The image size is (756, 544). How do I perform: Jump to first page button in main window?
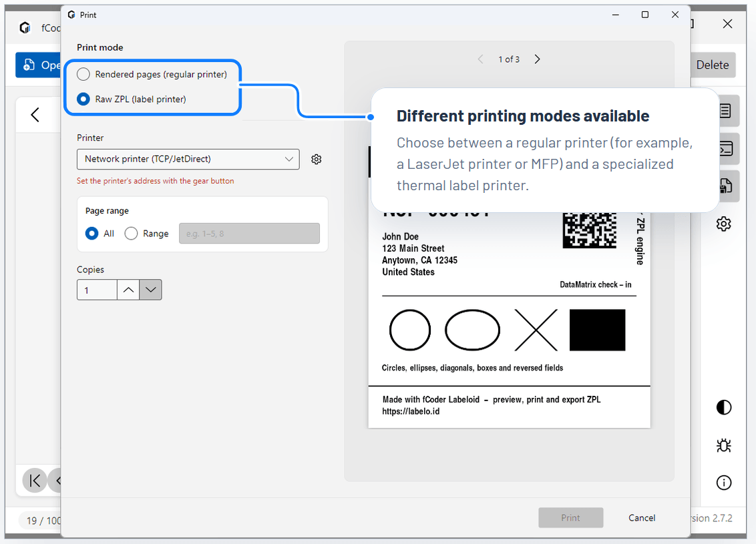35,481
